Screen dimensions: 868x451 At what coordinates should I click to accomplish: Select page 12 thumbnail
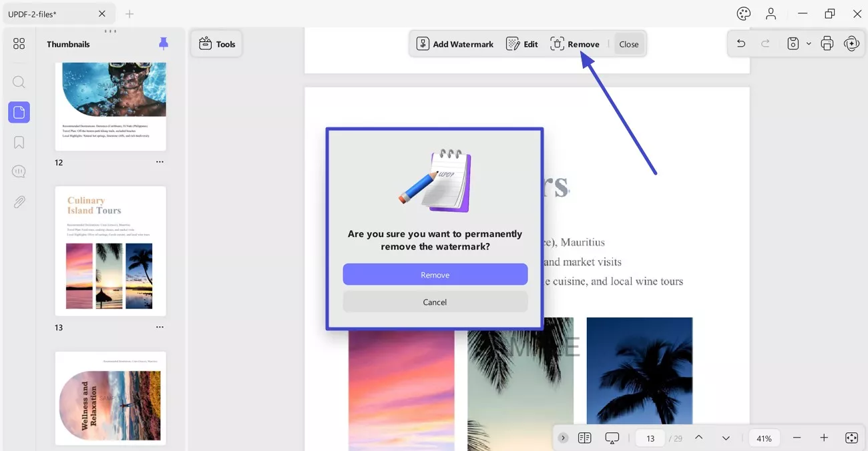point(111,107)
